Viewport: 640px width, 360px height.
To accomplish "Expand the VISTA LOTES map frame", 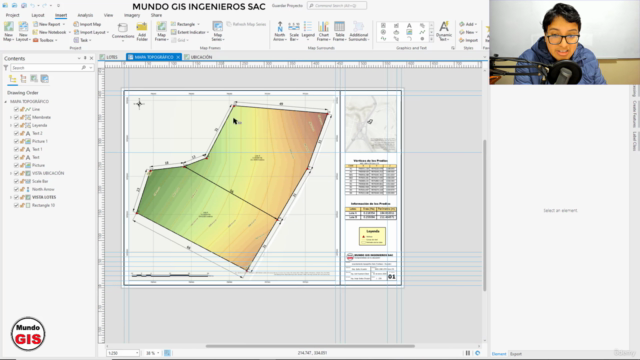I will pyautogui.click(x=11, y=197).
